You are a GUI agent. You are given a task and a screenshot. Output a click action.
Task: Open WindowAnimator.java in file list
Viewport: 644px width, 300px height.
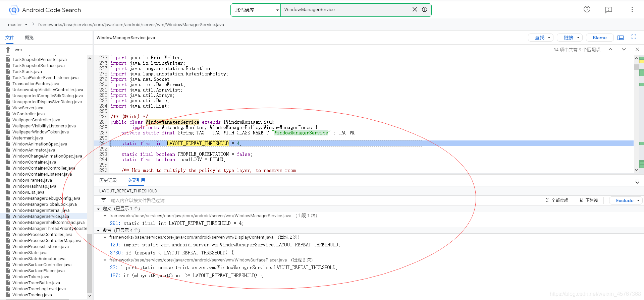[34, 150]
